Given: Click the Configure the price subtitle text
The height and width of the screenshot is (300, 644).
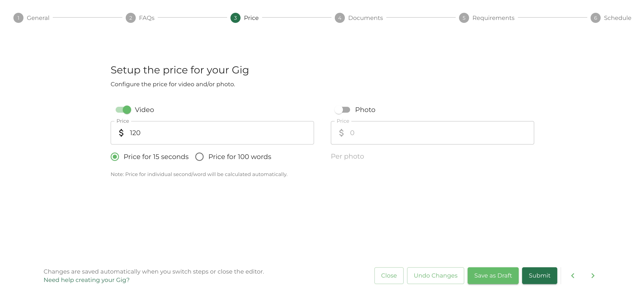Looking at the screenshot, I should pyautogui.click(x=173, y=84).
